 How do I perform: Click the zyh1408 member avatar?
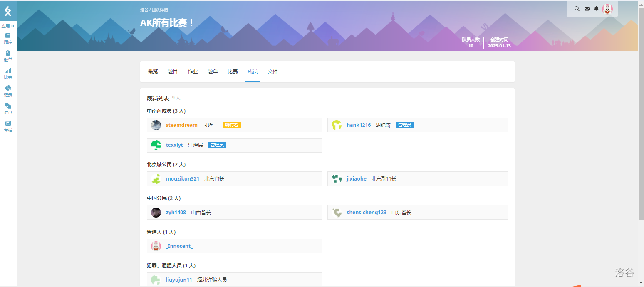(156, 213)
